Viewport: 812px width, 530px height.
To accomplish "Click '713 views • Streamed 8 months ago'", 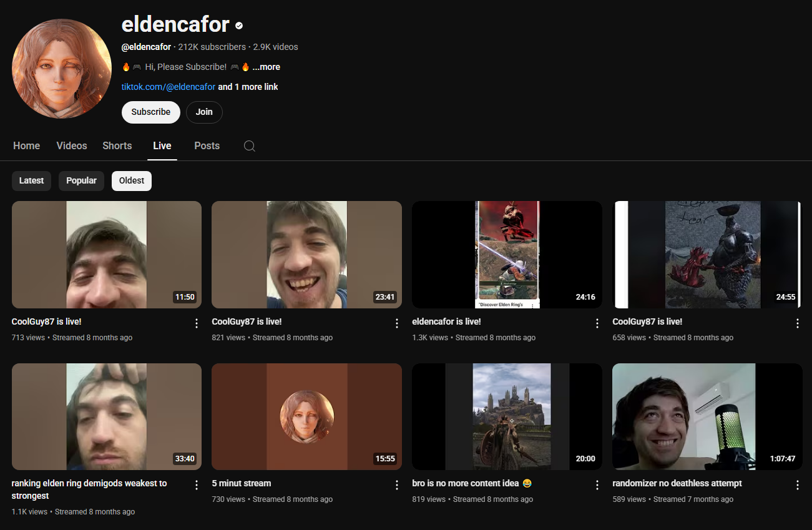I will 72,338.
